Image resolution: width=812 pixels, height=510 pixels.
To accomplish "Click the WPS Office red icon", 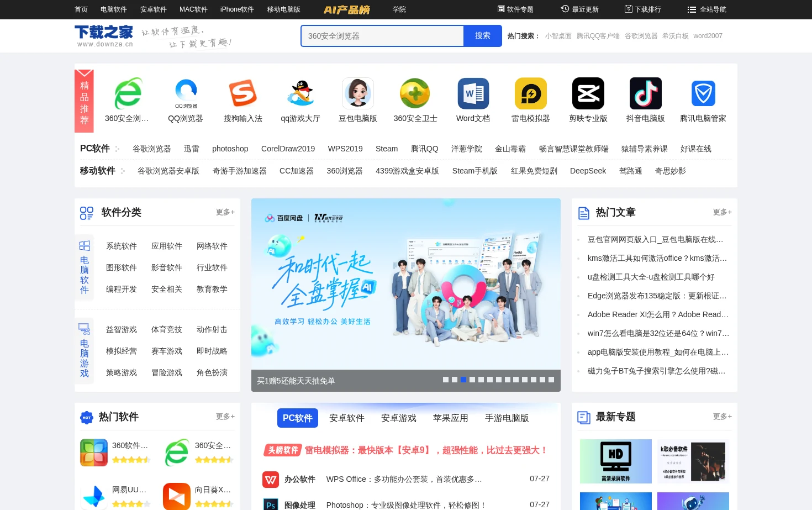I will click(271, 480).
